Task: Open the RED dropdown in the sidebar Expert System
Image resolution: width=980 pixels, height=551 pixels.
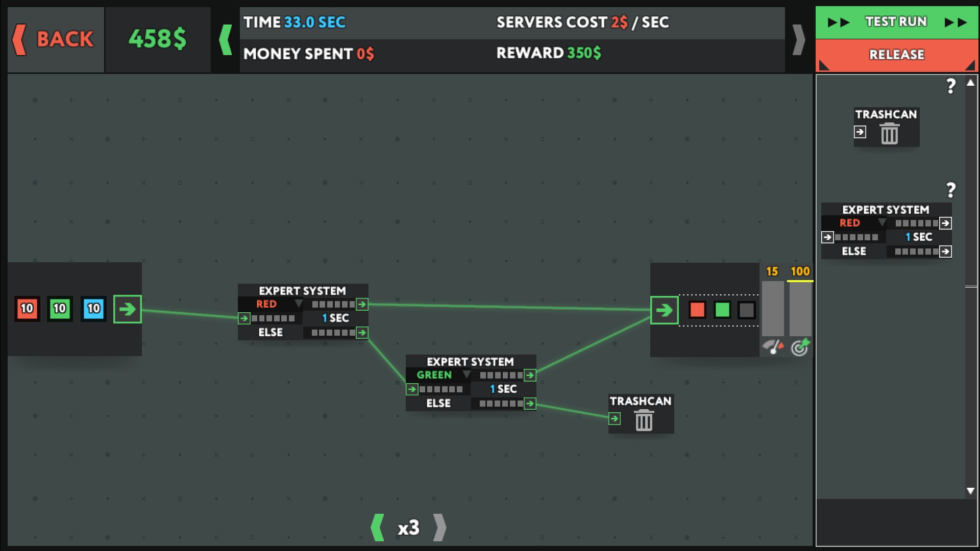Action: pyautogui.click(x=882, y=223)
